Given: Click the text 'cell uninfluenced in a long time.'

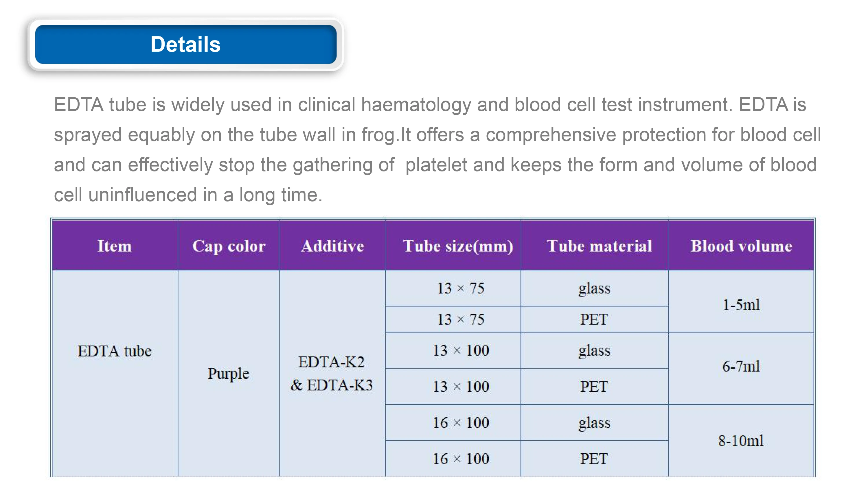Looking at the screenshot, I should pos(188,195).
